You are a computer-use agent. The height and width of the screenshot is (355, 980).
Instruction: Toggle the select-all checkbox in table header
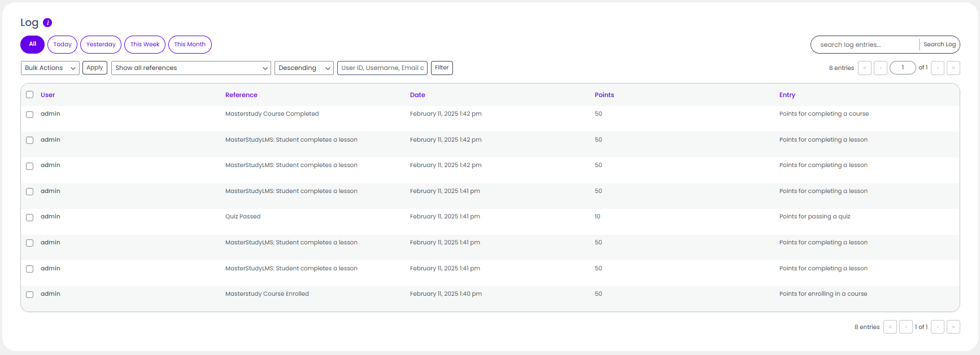tap(30, 95)
